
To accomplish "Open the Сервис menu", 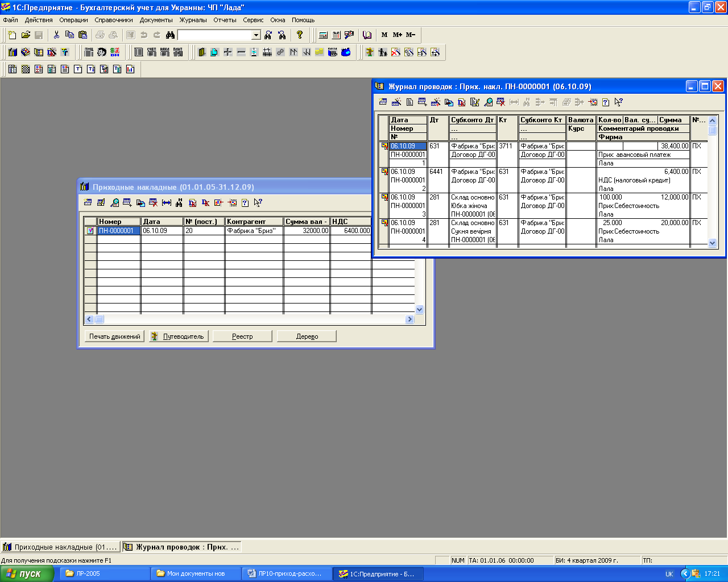I will point(253,20).
